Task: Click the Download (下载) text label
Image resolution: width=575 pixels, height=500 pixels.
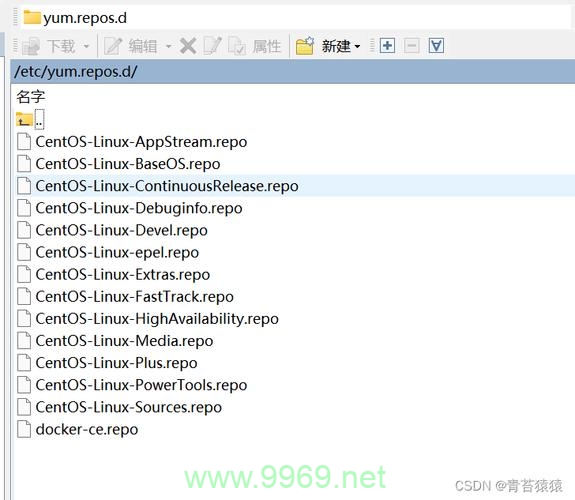Action: (x=61, y=46)
